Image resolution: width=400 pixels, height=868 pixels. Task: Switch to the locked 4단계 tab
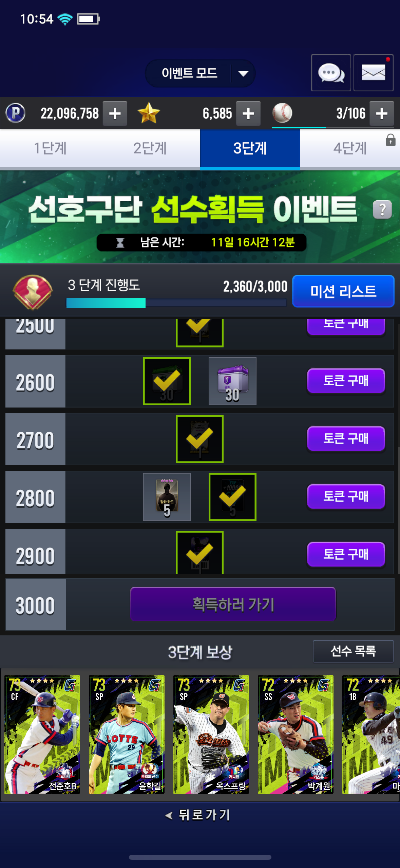350,148
